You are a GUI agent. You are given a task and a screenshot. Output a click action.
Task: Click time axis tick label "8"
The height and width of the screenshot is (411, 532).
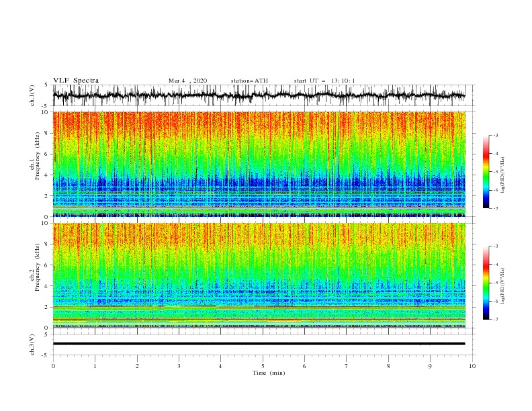tap(388, 366)
